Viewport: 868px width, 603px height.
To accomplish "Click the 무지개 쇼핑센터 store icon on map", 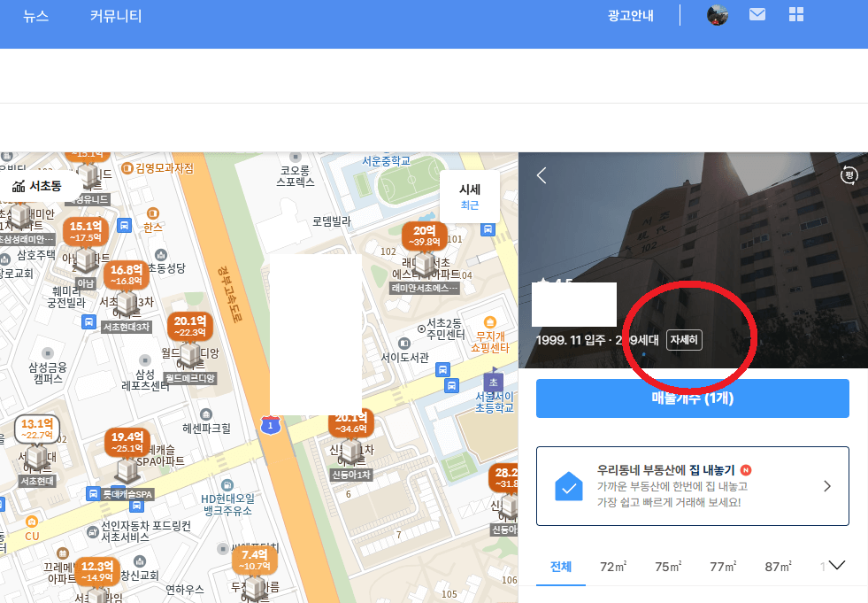I will point(489,324).
